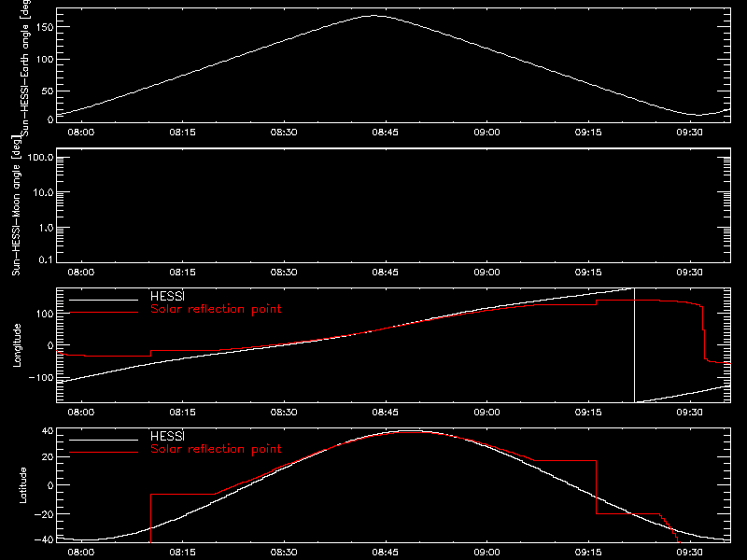This screenshot has width=747, height=560.
Task: Click the 150 tick on the Earth angle plot
Action: pos(44,27)
